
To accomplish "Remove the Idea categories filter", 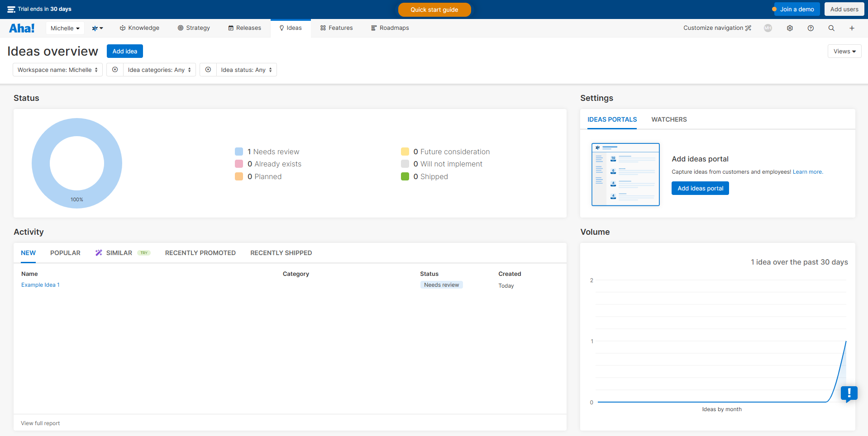I will coord(115,70).
